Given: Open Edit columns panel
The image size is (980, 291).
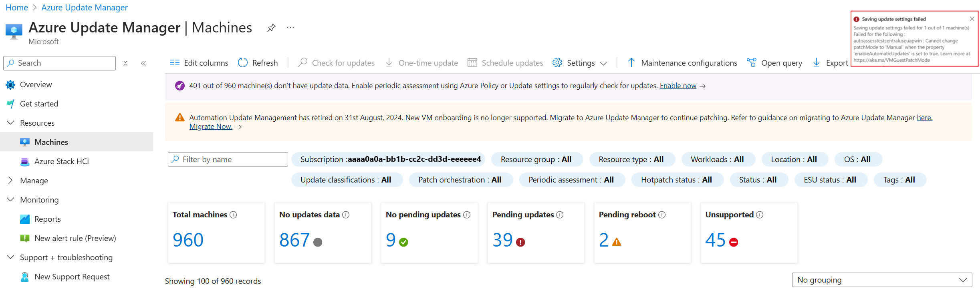Looking at the screenshot, I should point(199,63).
